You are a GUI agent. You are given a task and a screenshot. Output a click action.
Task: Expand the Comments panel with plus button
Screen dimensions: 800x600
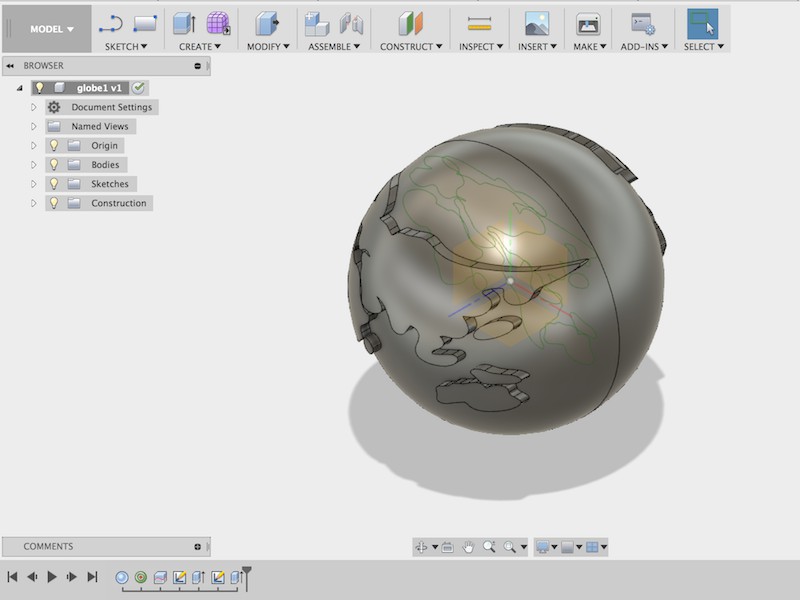tap(197, 546)
